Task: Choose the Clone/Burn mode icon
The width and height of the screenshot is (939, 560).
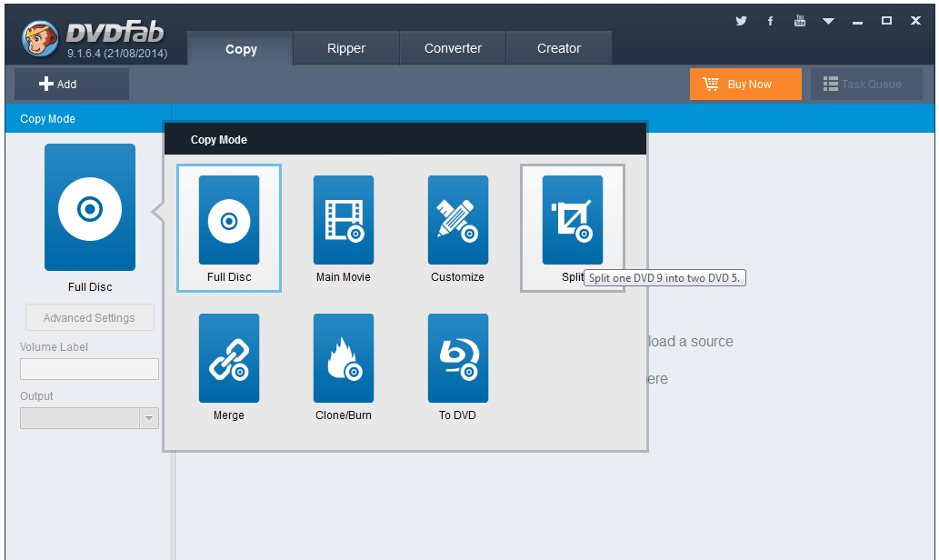Action: (343, 358)
